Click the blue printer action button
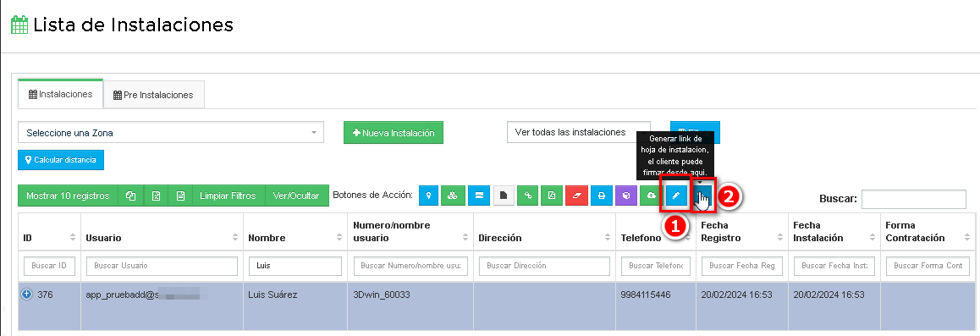980x336 pixels. click(601, 196)
